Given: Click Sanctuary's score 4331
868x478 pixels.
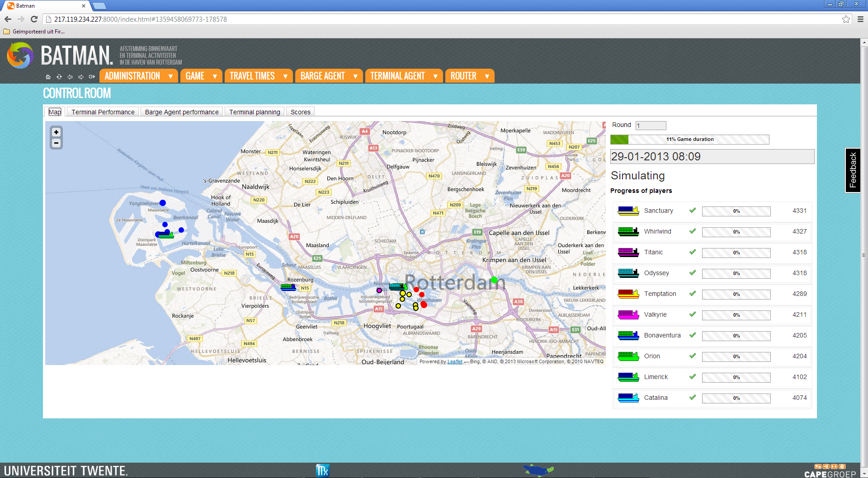Looking at the screenshot, I should pos(800,211).
